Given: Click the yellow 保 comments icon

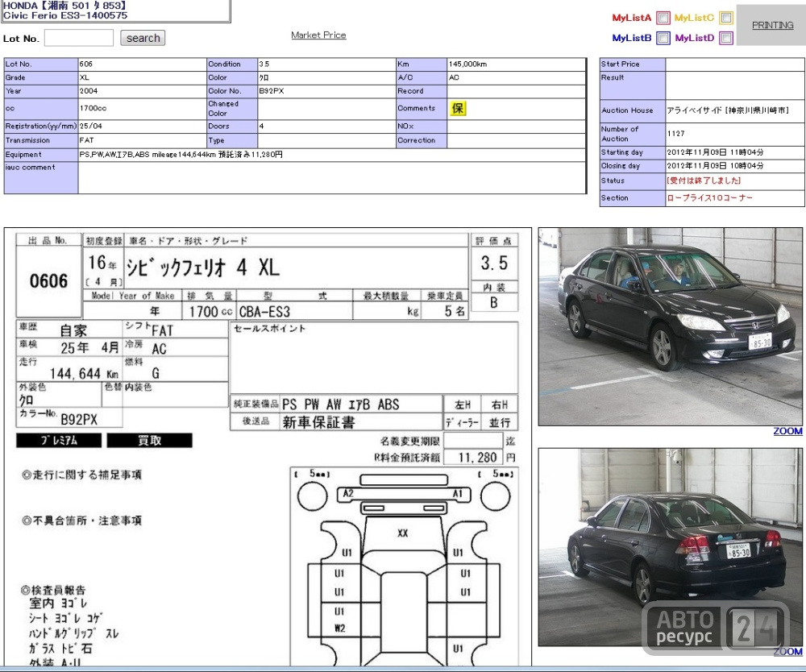Looking at the screenshot, I should pos(458,109).
